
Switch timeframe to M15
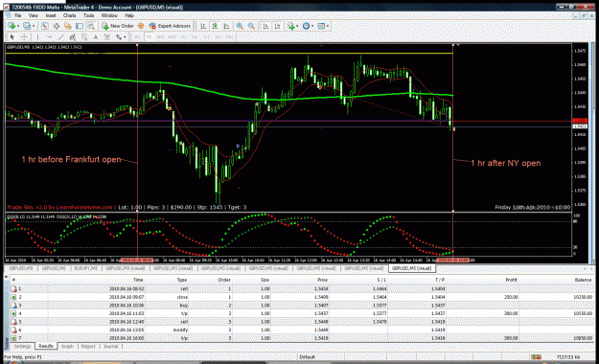point(160,37)
